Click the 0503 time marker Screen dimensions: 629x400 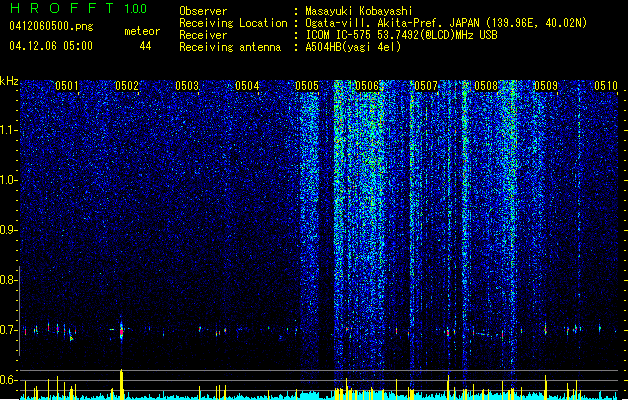click(187, 86)
